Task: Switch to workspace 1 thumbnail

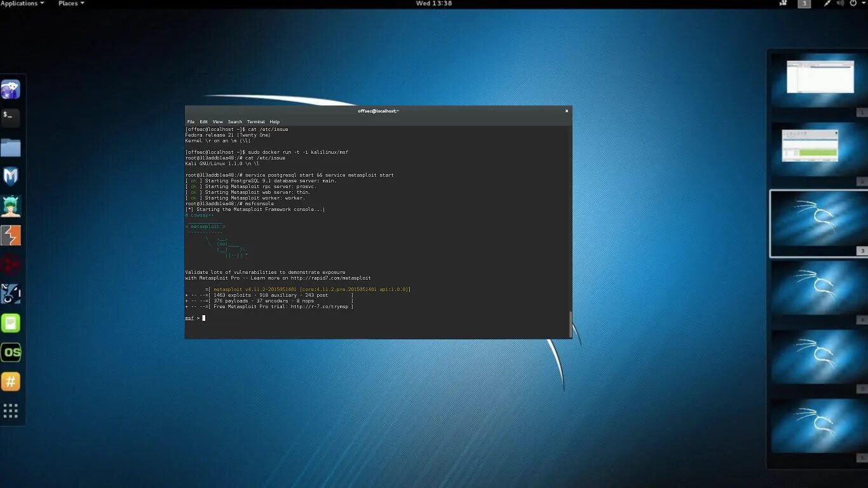Action: [819, 79]
